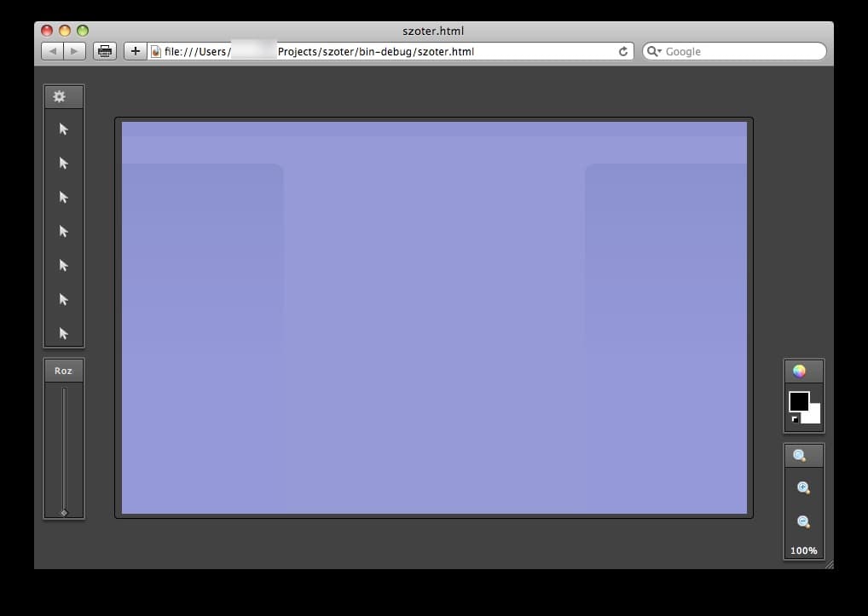The image size is (868, 616).
Task: Click the Zoom Out magnifier icon
Action: point(802,521)
